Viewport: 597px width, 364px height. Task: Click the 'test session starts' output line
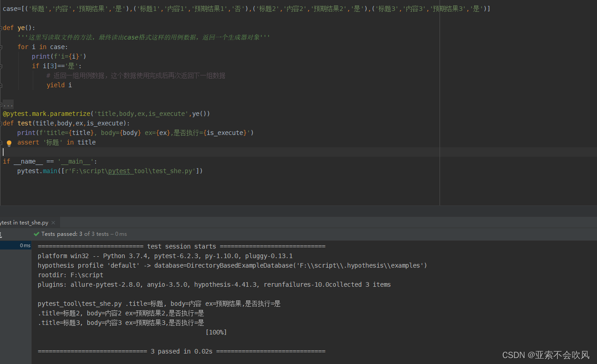(182, 246)
